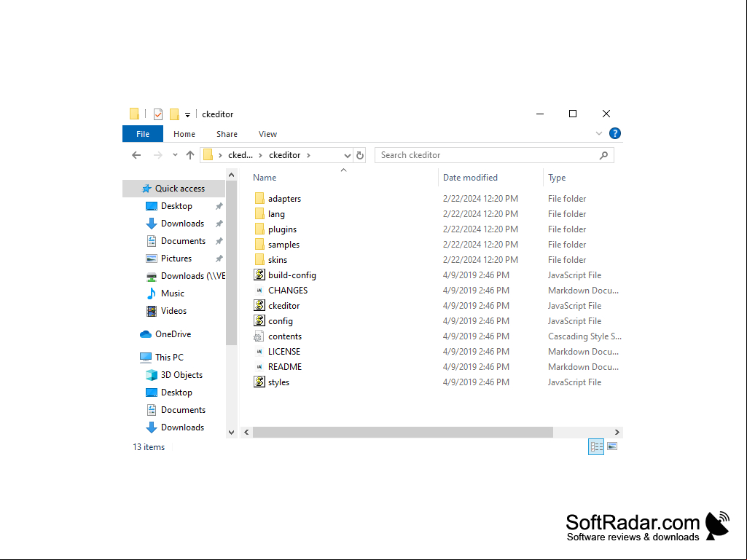747x560 pixels.
Task: Select the samples folder icon
Action: 259,244
